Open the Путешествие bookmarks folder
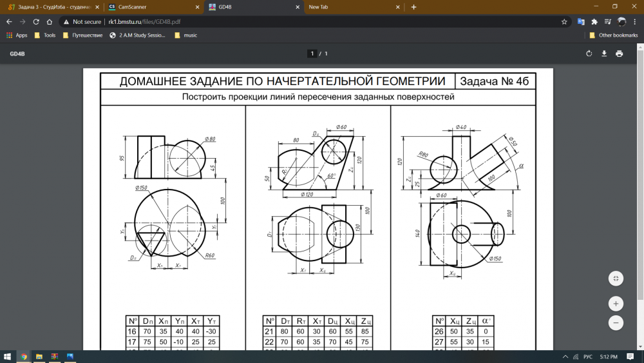Screen dimensions: 644x363 coord(83,35)
